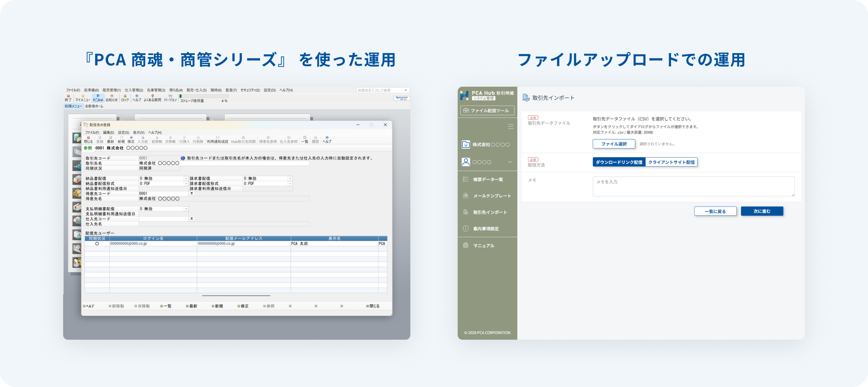Click 閉じる function button at dialog bottom
This screenshot has width=868, height=387.
(372, 306)
